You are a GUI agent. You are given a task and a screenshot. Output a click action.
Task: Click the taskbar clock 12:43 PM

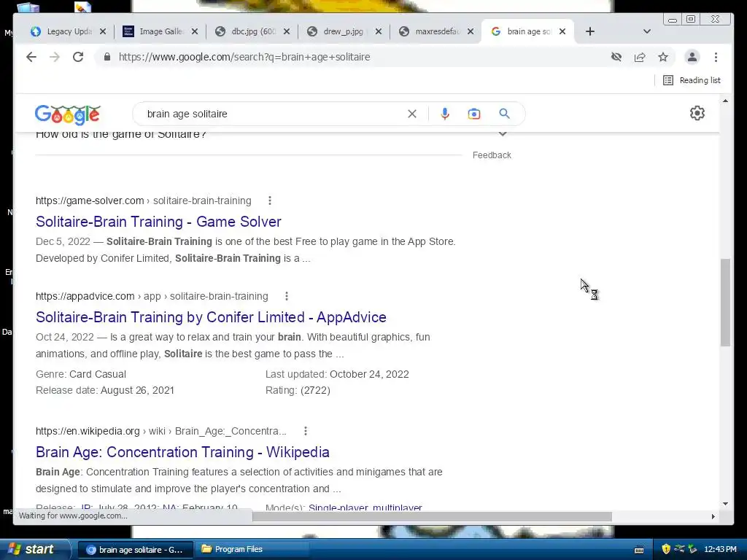tap(720, 550)
